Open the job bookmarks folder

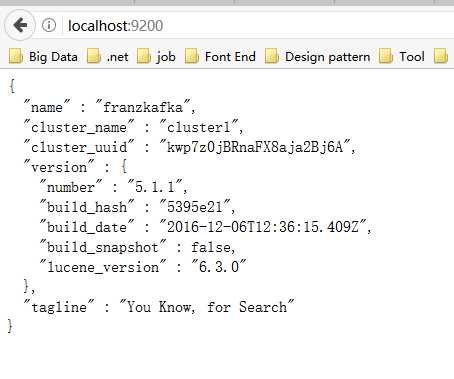(156, 57)
